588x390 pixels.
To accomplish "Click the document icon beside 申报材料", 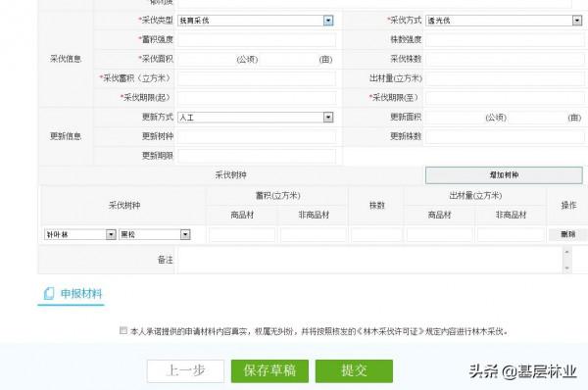I will 49,294.
